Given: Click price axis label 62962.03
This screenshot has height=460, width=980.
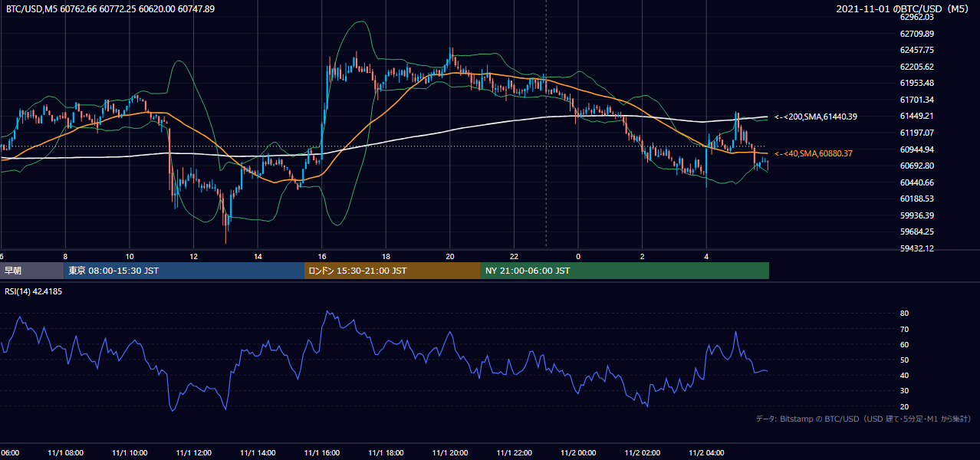Looking at the screenshot, I should click(917, 17).
